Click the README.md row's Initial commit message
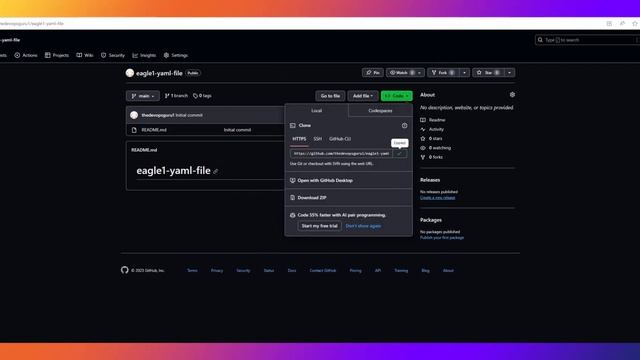Image resolution: width=640 pixels, height=360 pixels. click(x=237, y=130)
